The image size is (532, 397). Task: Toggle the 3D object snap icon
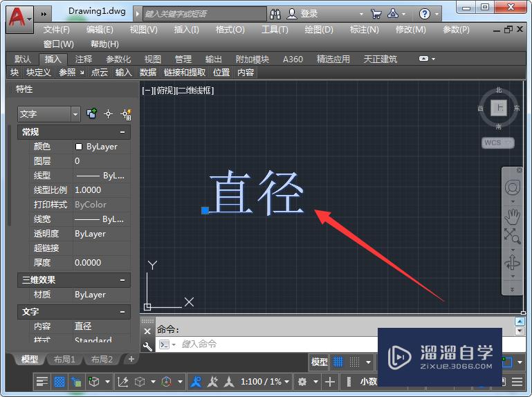click(93, 382)
